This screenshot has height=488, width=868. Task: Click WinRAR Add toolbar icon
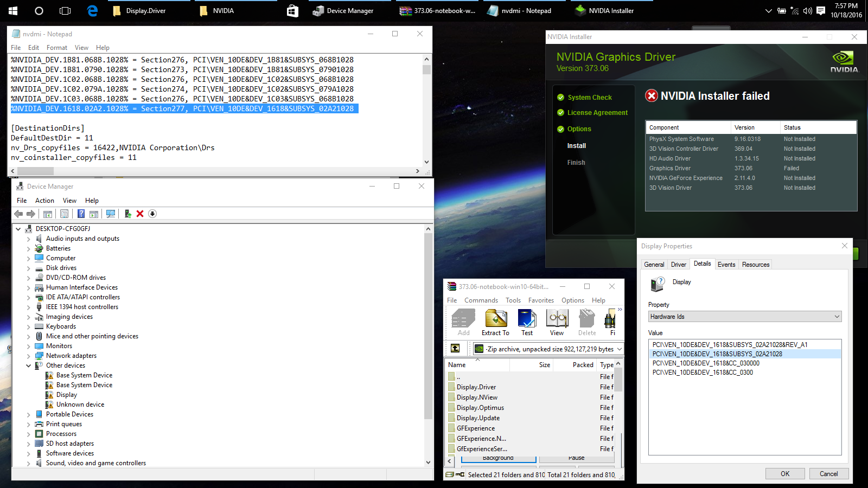[x=464, y=322]
